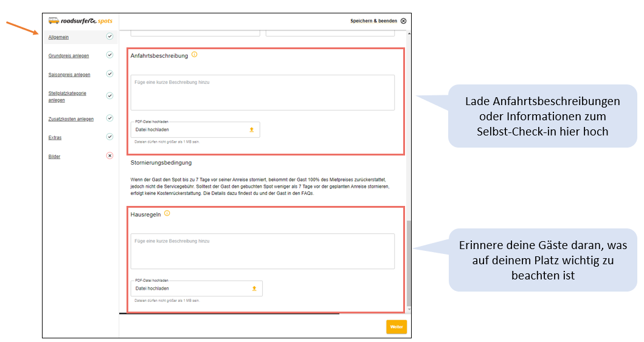Image resolution: width=644 pixels, height=342 pixels.
Task: Click Datei hochladen field under Anfahrtsbeschreibung
Action: 195,129
